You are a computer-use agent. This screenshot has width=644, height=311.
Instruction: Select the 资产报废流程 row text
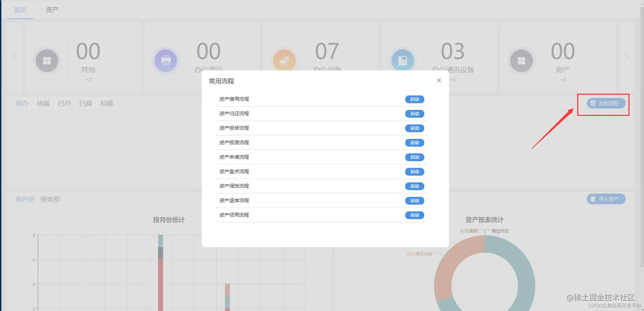point(234,142)
